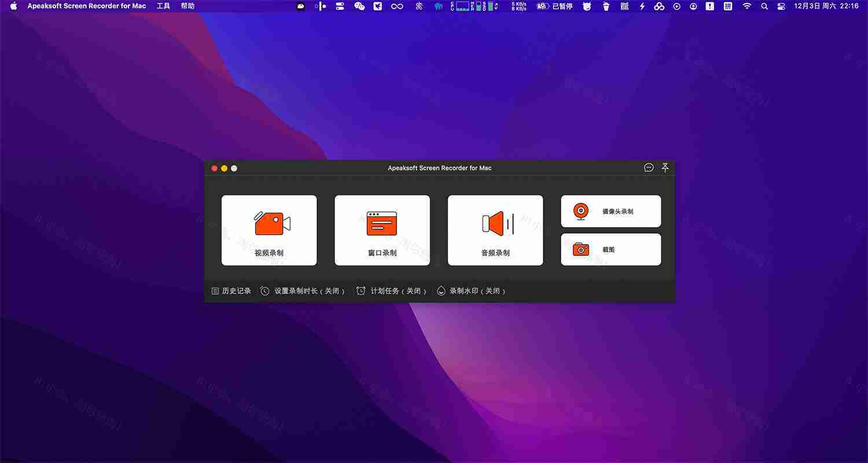Image resolution: width=868 pixels, height=463 pixels.
Task: Click the 历史记录 label to view history
Action: 236,291
